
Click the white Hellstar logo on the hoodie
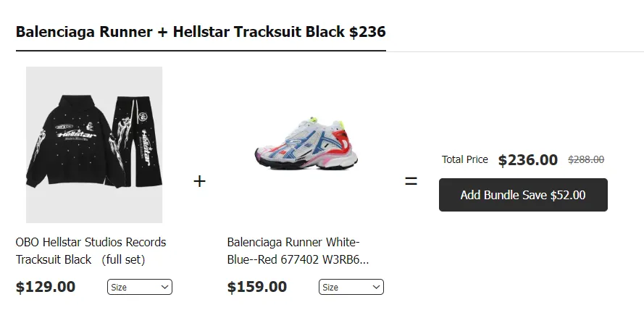pos(71,133)
